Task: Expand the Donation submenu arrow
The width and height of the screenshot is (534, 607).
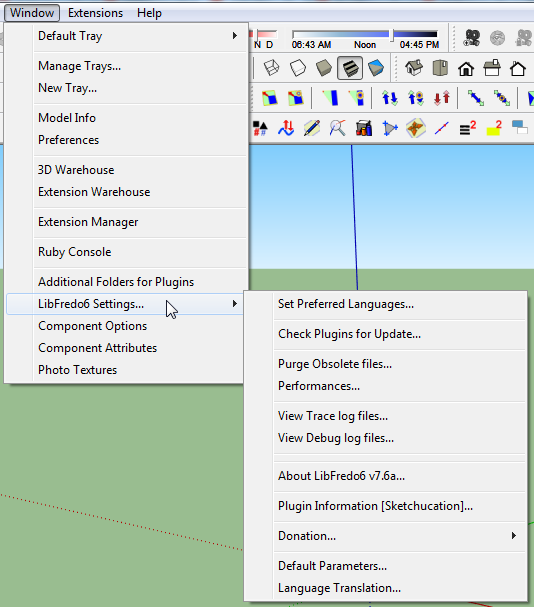Action: [x=514, y=536]
